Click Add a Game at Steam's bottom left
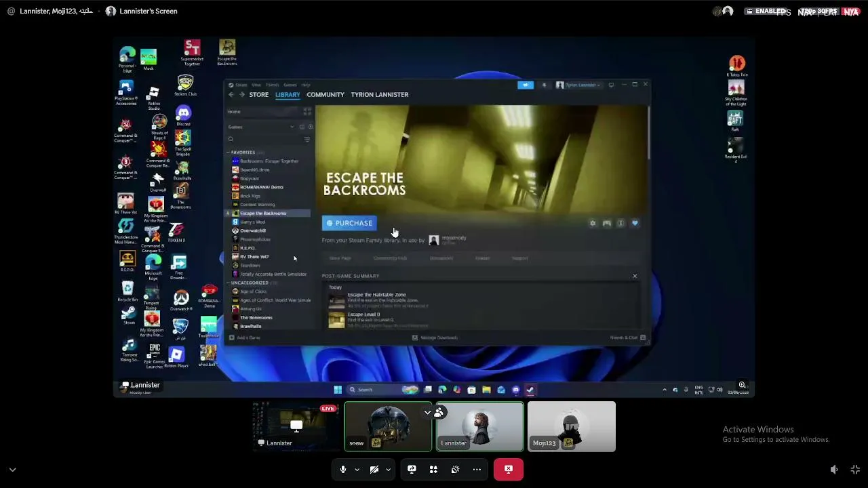This screenshot has width=868, height=488. point(245,338)
